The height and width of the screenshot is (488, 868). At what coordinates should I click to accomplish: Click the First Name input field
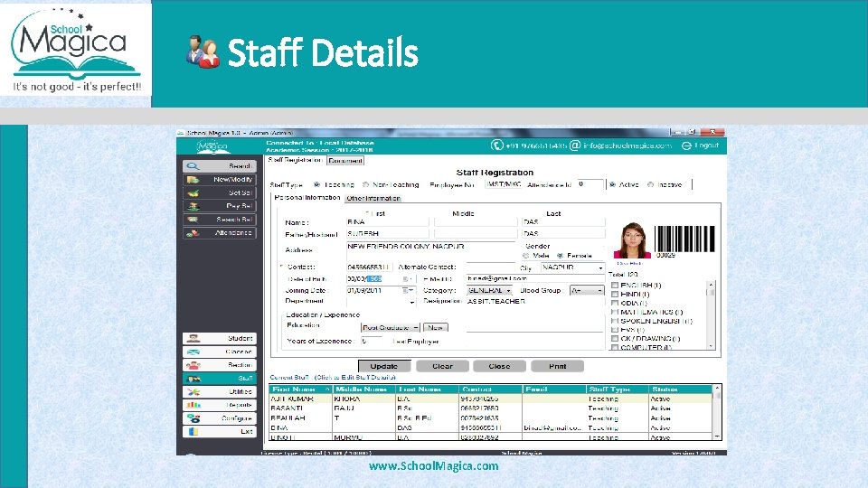pyautogui.click(x=387, y=222)
